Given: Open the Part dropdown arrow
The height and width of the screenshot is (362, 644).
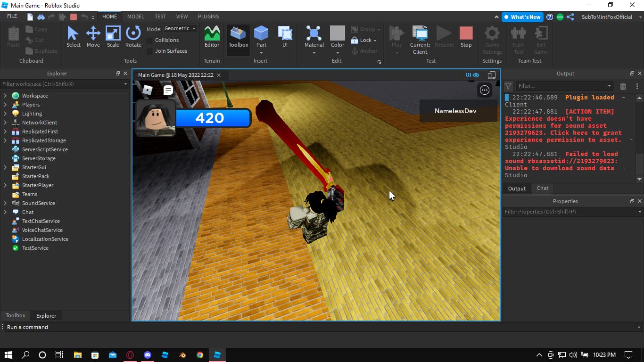Looking at the screenshot, I should [261, 53].
